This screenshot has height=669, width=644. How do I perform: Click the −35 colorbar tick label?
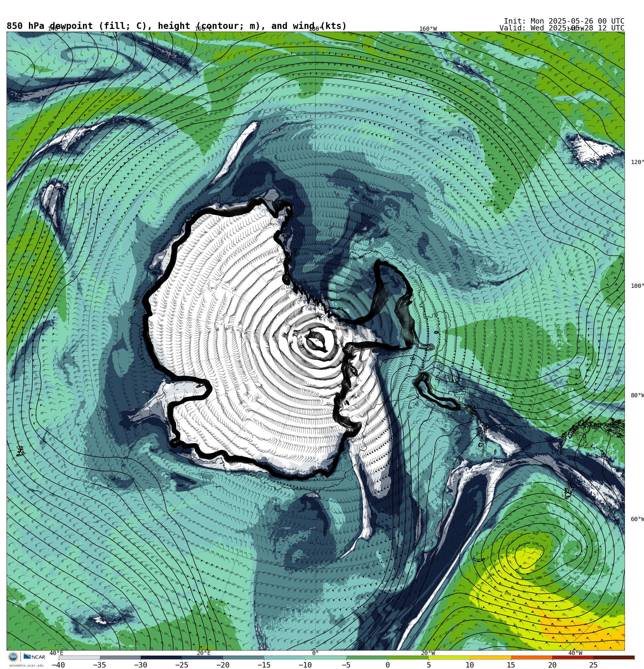[x=99, y=665]
